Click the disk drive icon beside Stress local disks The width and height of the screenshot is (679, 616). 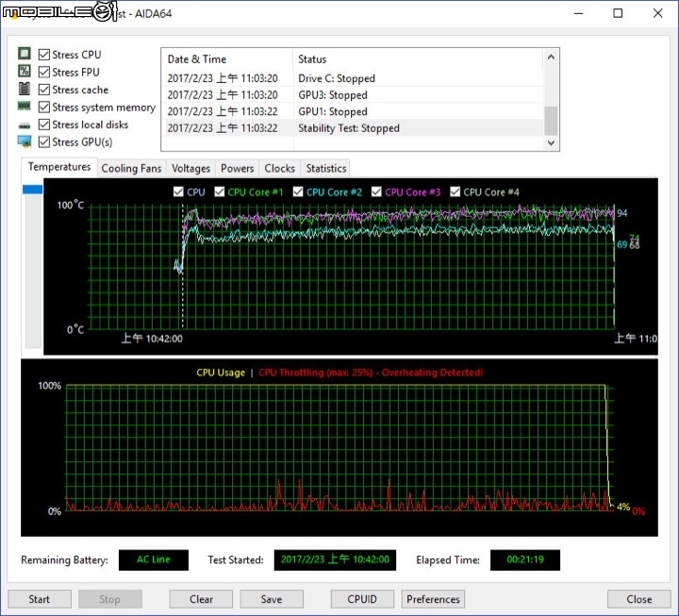click(x=25, y=125)
